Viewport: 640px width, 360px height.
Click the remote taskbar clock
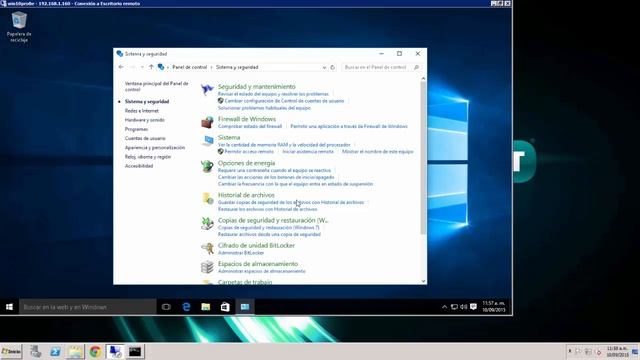pyautogui.click(x=494, y=307)
